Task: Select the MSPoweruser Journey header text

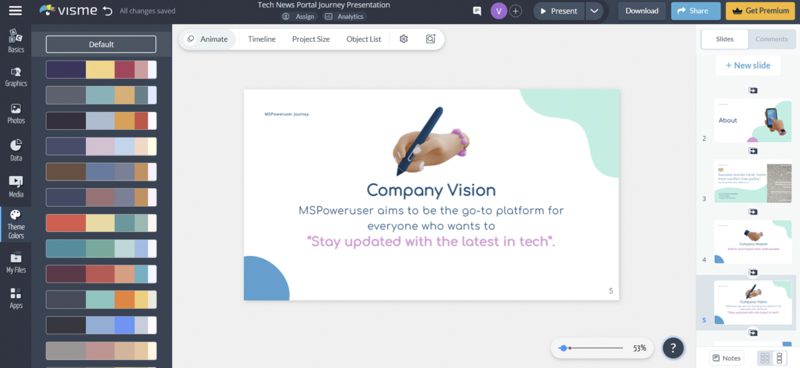Action: pyautogui.click(x=287, y=114)
